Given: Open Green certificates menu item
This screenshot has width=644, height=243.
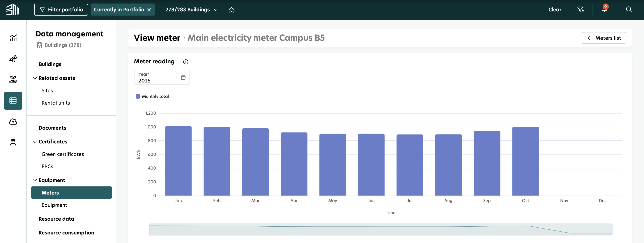Looking at the screenshot, I should pyautogui.click(x=62, y=154).
